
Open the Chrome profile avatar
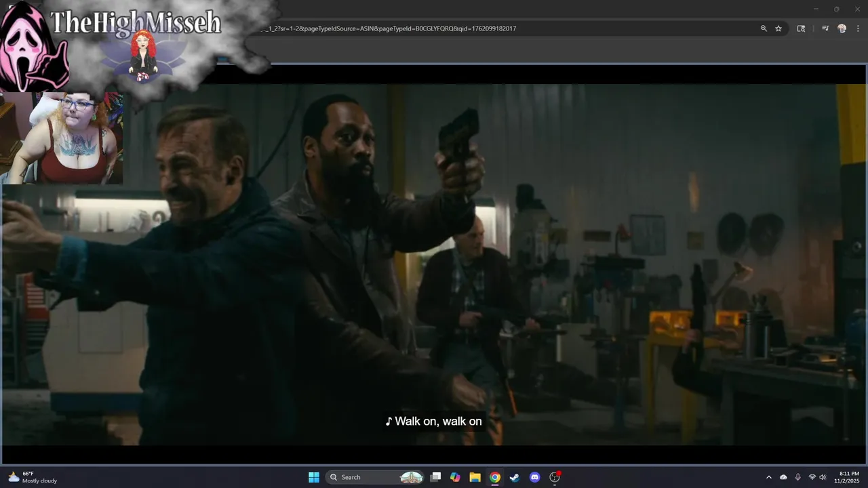pos(842,28)
